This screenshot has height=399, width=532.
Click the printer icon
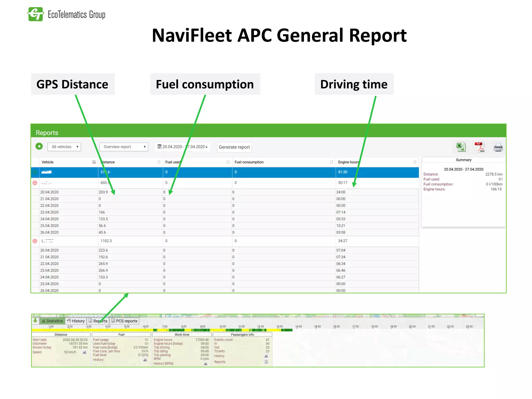pos(498,147)
